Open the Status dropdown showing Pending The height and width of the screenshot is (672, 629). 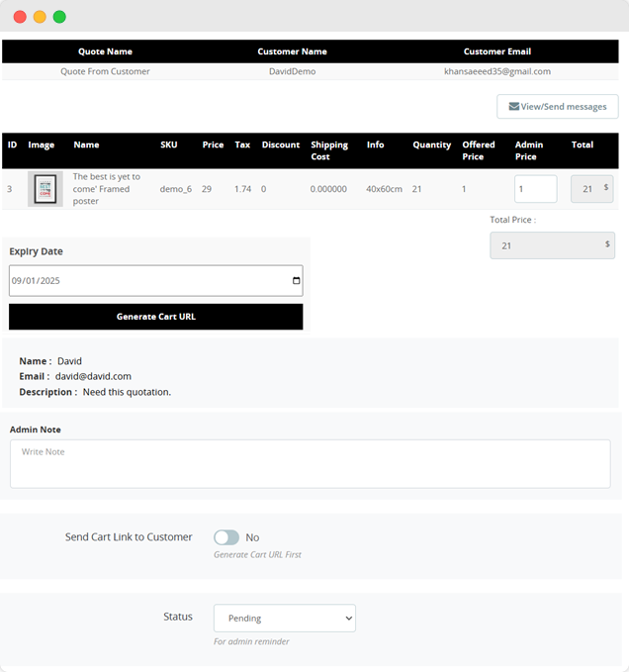284,619
